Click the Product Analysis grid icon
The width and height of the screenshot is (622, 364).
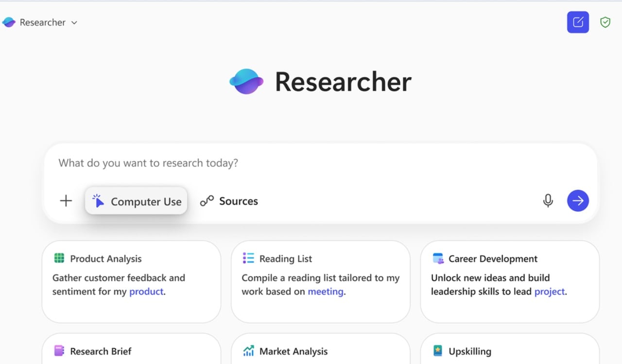(59, 258)
